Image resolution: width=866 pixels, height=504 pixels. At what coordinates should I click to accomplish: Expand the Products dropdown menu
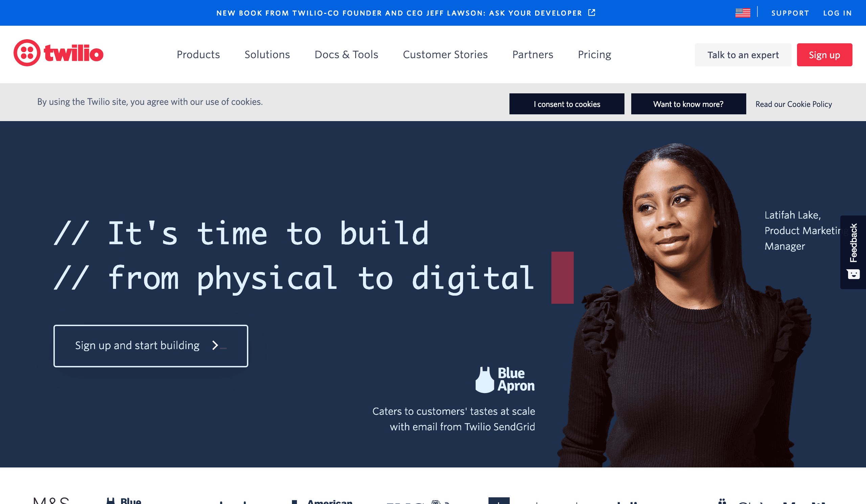(x=198, y=54)
